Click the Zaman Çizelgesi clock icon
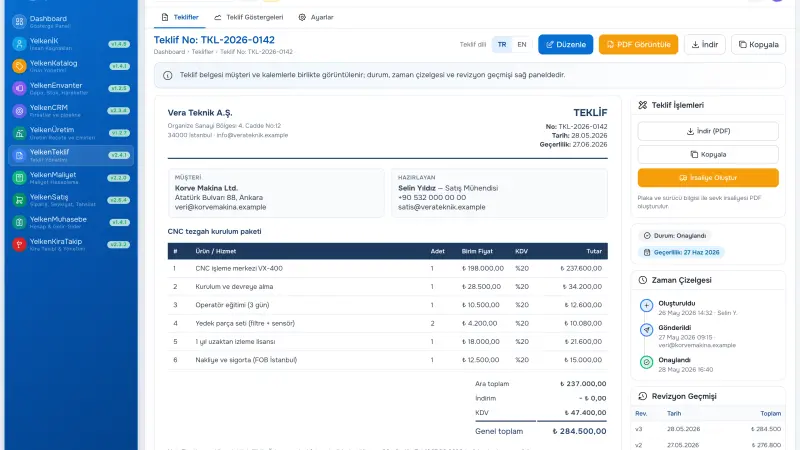This screenshot has width=800, height=450. [642, 280]
